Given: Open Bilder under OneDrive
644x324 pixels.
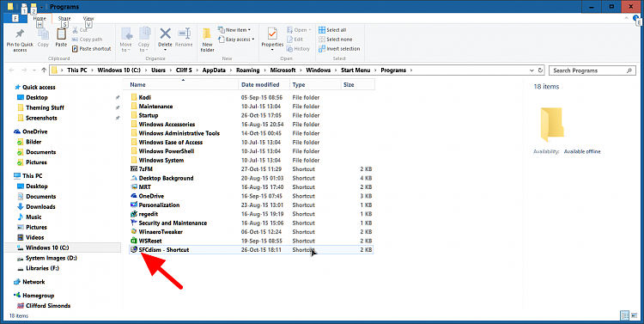Looking at the screenshot, I should [x=33, y=142].
